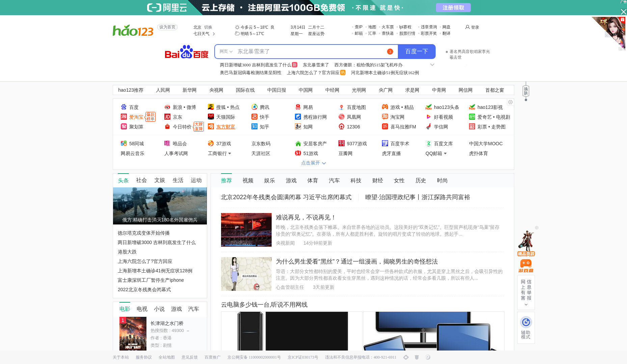Switch to the 电视 ranking tab
The width and height of the screenshot is (627, 364).
click(x=142, y=309)
